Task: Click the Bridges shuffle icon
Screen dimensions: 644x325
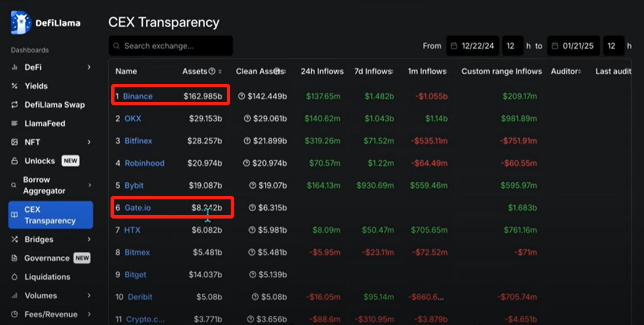Action: coord(14,240)
